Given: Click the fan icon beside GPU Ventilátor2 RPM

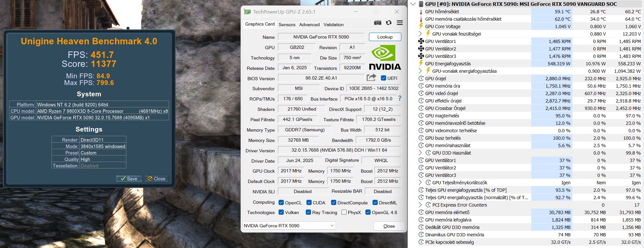Looking at the screenshot, I should (x=421, y=49).
